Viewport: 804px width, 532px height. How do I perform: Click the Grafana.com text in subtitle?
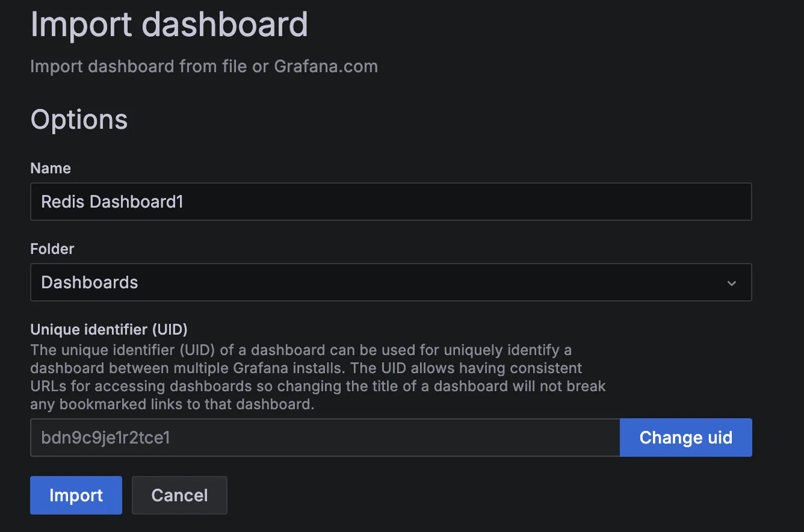point(326,66)
